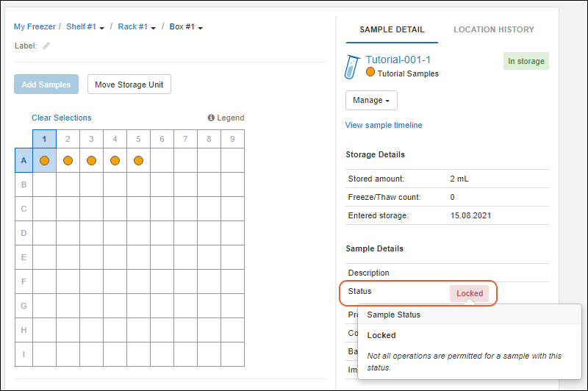Select the sample circle in cell A5

pos(138,160)
